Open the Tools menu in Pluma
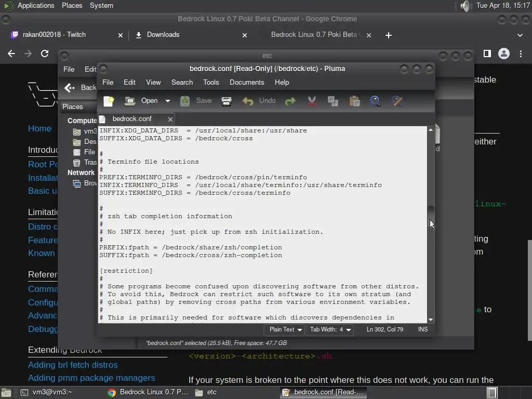 pyautogui.click(x=211, y=83)
